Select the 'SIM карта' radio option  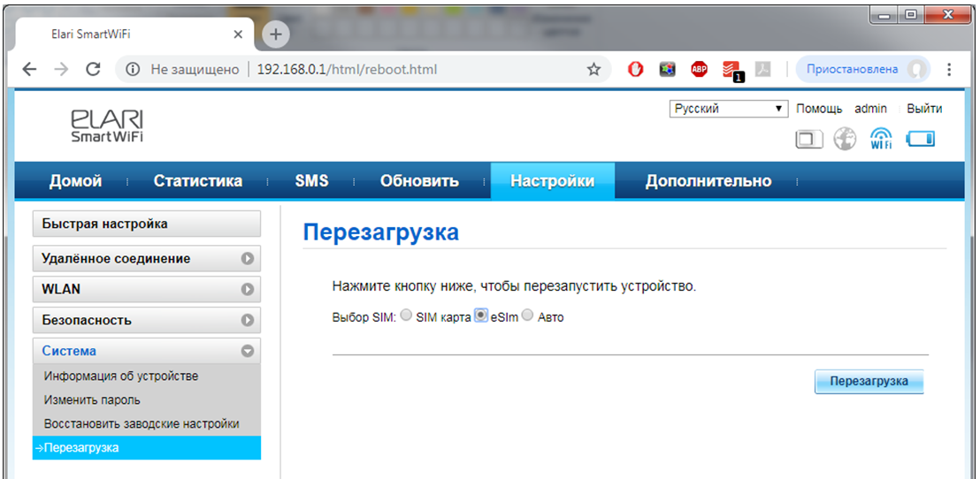(406, 316)
